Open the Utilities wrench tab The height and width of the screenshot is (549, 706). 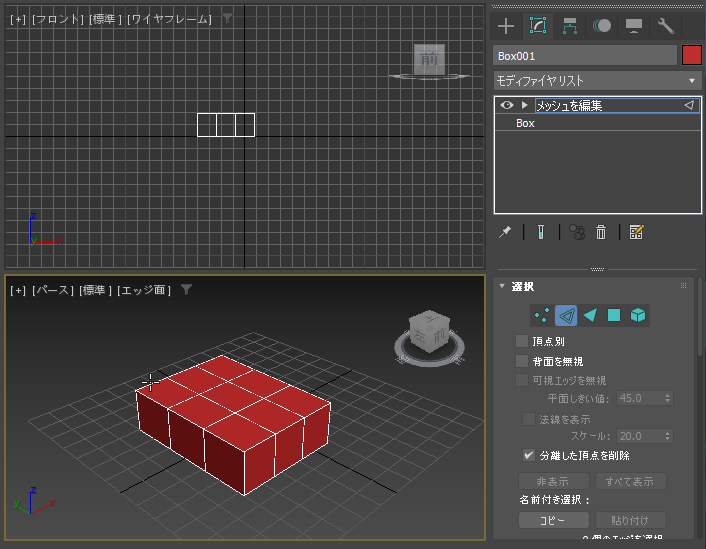[x=666, y=26]
